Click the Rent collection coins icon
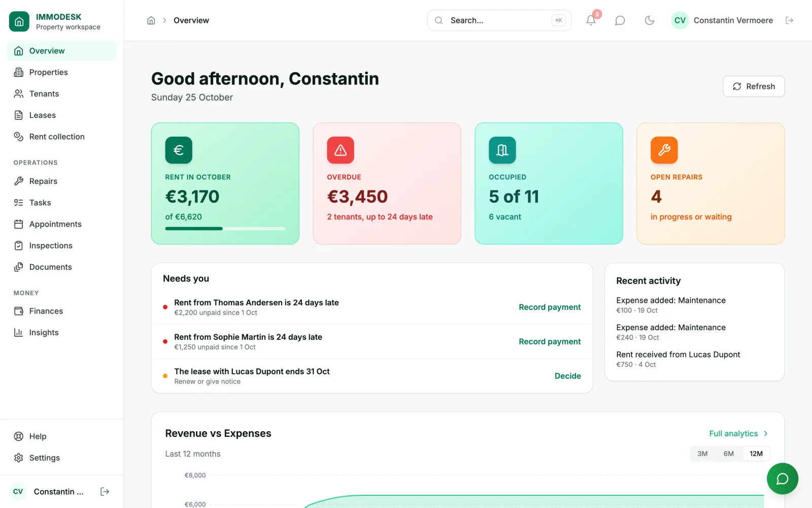This screenshot has height=508, width=812. pos(19,137)
